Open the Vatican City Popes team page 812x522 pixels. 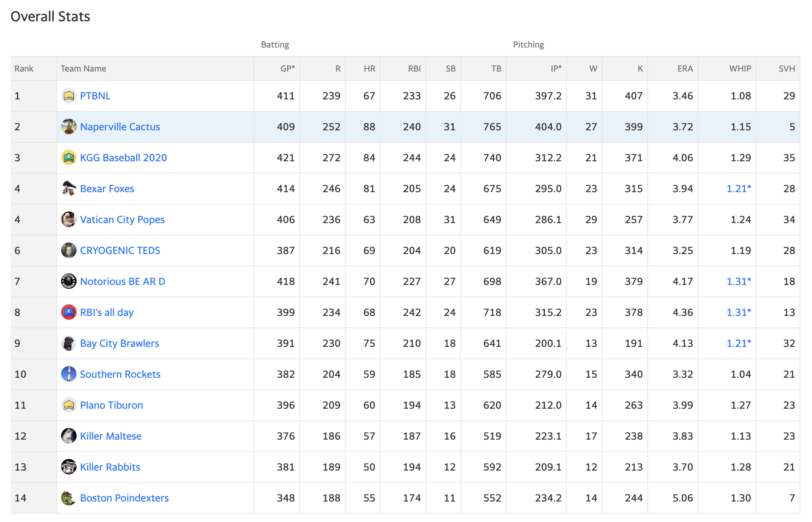point(122,220)
